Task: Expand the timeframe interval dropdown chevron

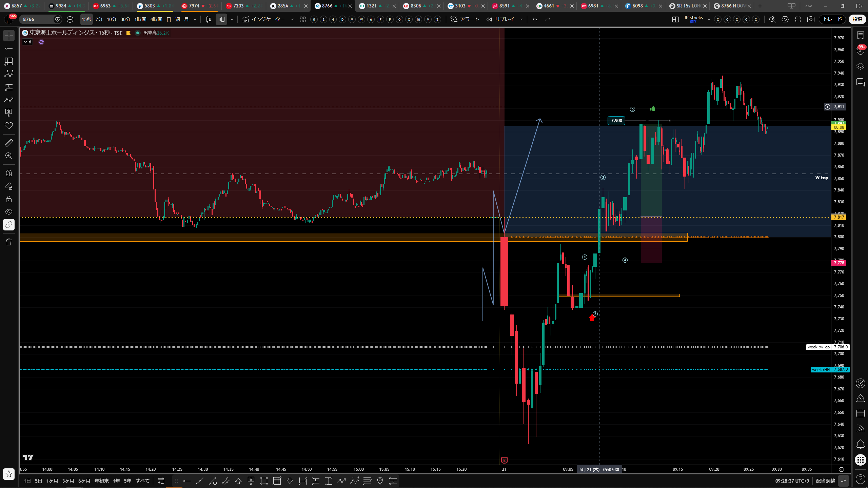Action: (195, 19)
